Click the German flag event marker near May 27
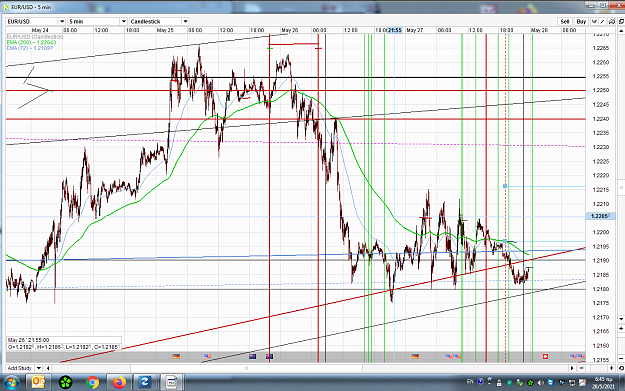 tap(415, 356)
